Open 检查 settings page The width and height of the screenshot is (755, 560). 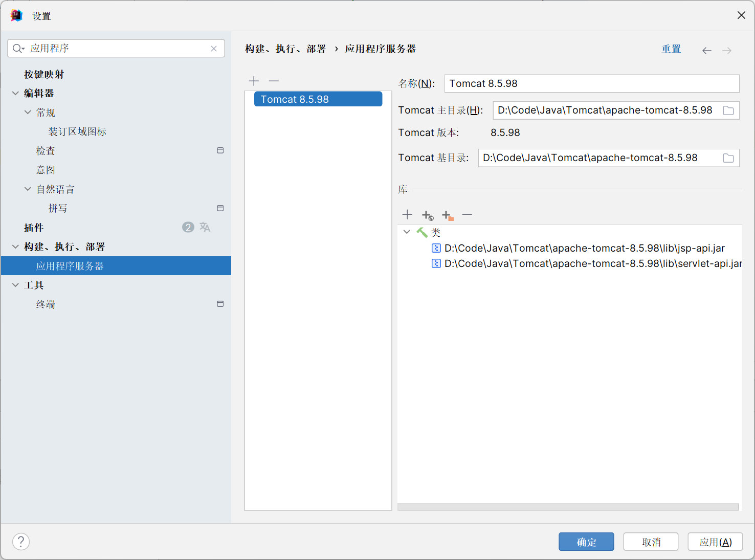(x=46, y=151)
